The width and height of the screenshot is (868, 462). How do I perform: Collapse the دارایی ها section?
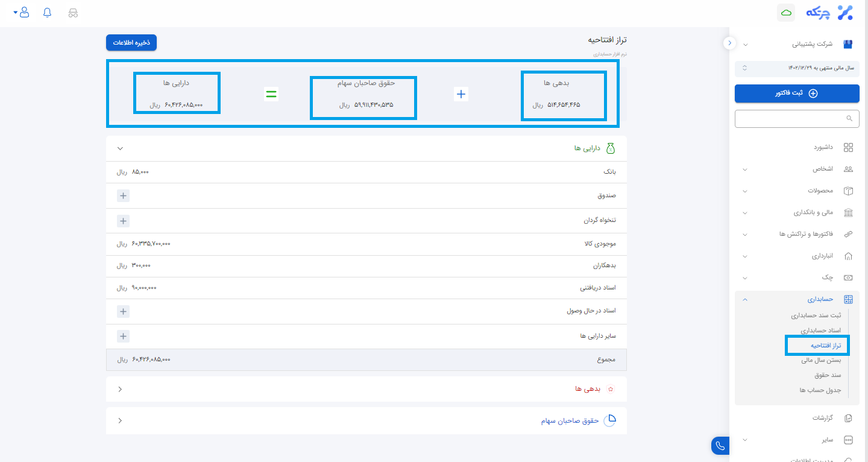pyautogui.click(x=120, y=148)
